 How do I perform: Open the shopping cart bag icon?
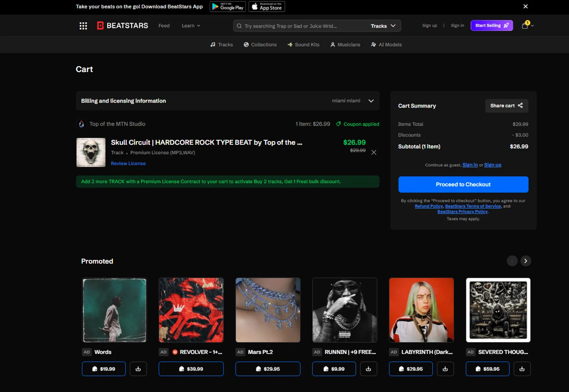pos(525,25)
